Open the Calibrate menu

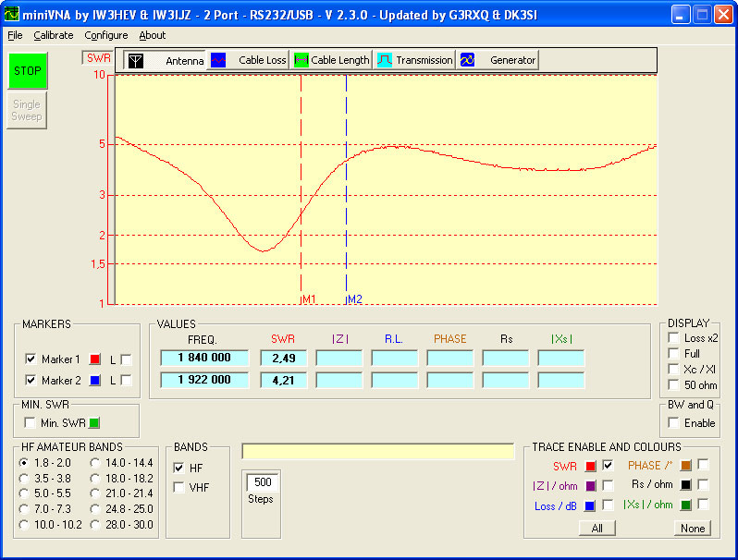(54, 35)
